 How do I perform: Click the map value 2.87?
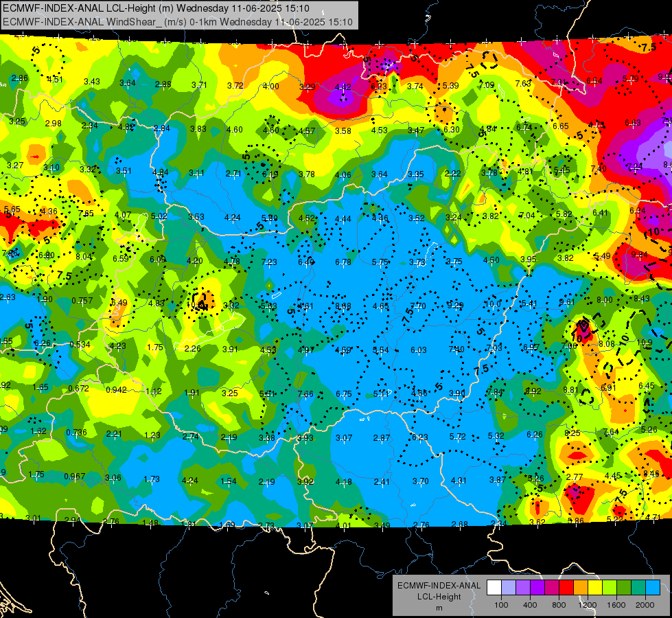pos(382,438)
